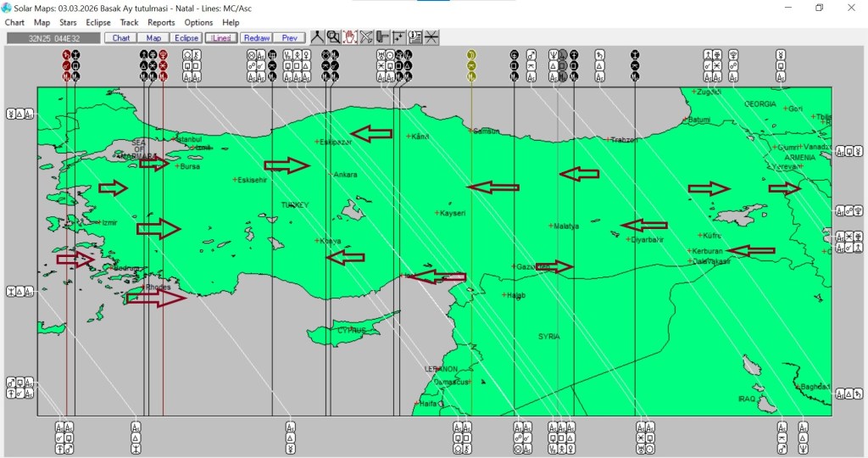Click the Ankara city marker on map

point(331,174)
